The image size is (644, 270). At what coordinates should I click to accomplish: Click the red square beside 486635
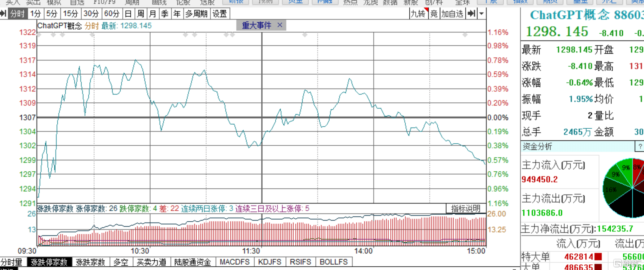click(x=598, y=267)
